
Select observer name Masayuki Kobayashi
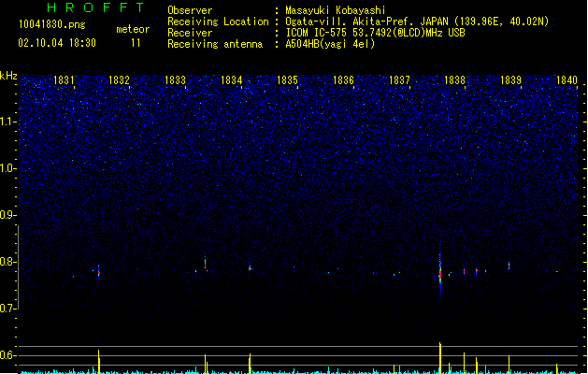point(336,10)
